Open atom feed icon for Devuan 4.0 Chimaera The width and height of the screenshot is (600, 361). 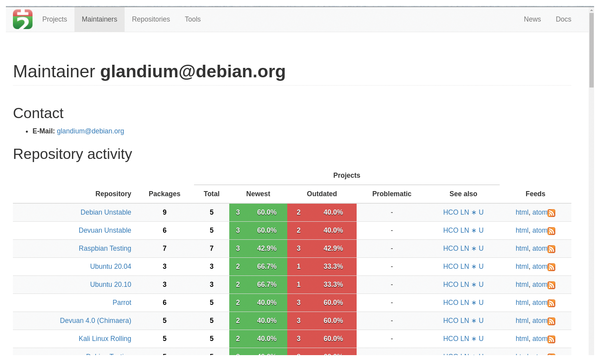click(551, 322)
